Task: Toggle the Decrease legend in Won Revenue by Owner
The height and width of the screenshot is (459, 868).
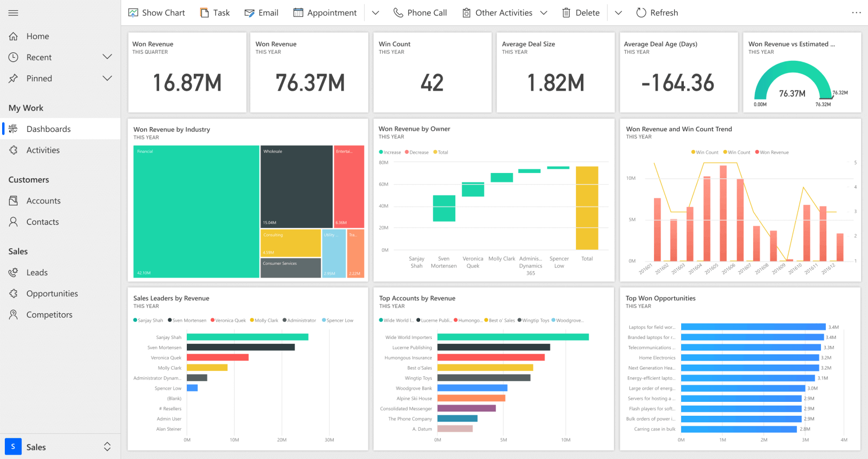Action: tap(417, 153)
